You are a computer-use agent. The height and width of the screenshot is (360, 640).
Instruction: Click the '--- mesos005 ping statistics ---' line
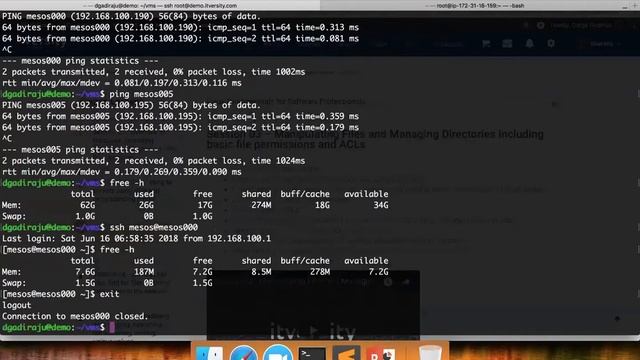click(x=80, y=150)
